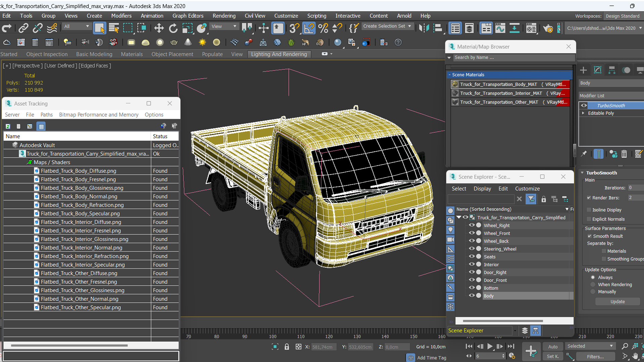Refresh the Asset Tracking list
Screen dimensions: 644x362
coord(8,126)
